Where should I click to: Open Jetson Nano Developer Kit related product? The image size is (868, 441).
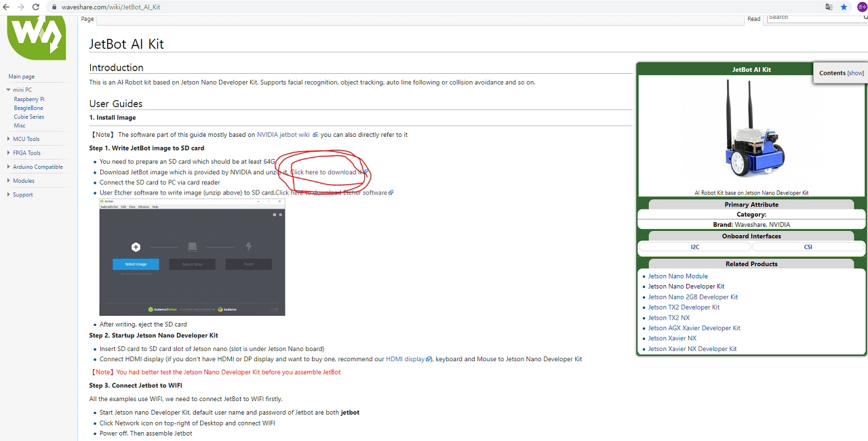click(686, 287)
